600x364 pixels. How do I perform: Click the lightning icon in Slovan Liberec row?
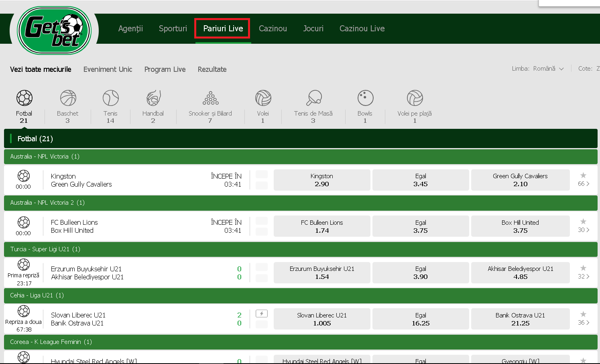[x=262, y=314]
